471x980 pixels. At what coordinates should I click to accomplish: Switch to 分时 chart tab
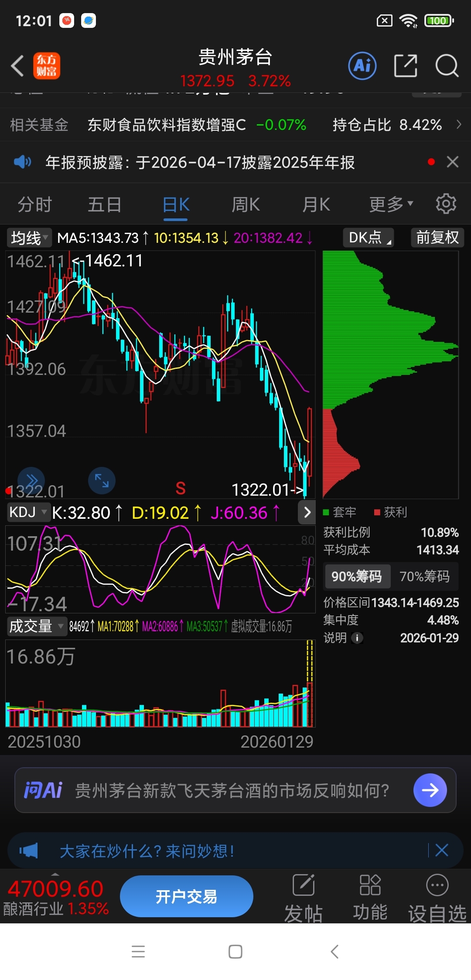[x=35, y=204]
